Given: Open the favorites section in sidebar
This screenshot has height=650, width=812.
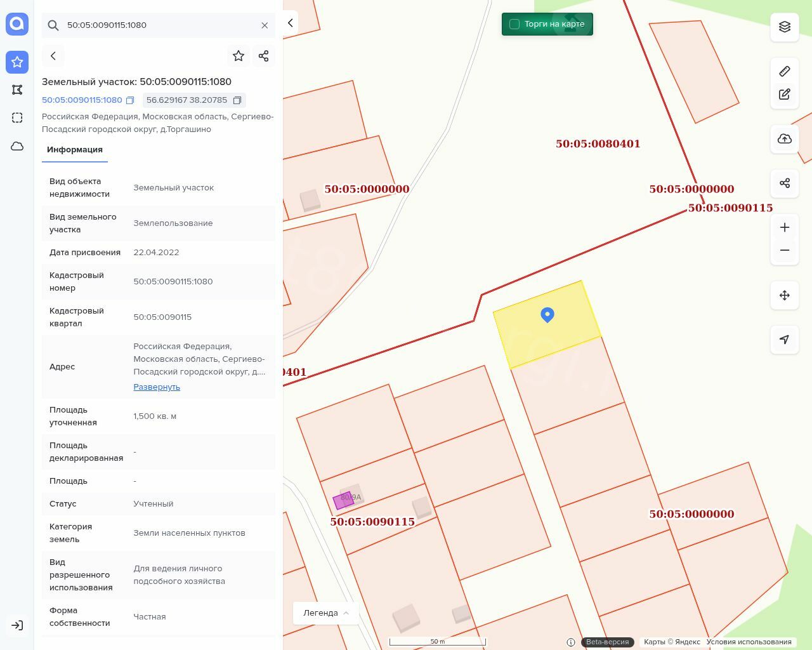Looking at the screenshot, I should tap(17, 62).
